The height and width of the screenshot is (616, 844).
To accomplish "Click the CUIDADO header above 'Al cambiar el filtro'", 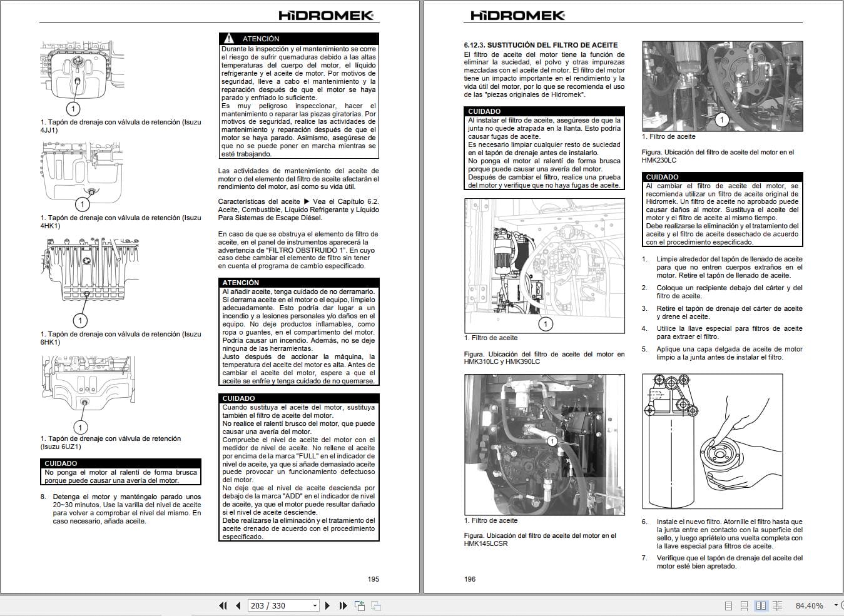I will (x=723, y=177).
